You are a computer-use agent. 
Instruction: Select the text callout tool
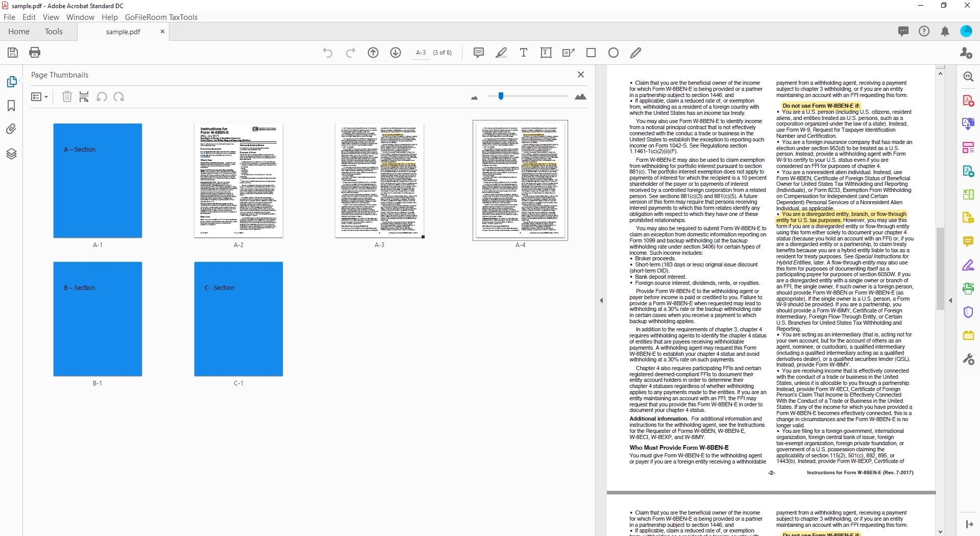point(568,53)
